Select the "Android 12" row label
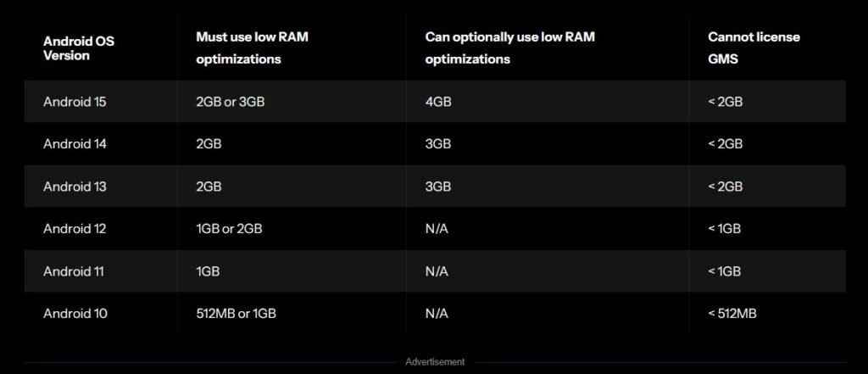The height and width of the screenshot is (374, 868). [75, 229]
